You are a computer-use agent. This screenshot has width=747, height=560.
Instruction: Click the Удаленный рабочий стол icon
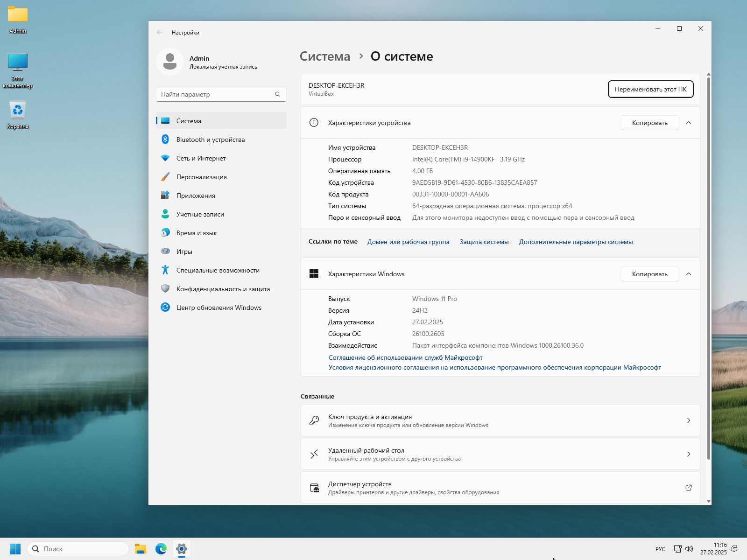pyautogui.click(x=314, y=454)
